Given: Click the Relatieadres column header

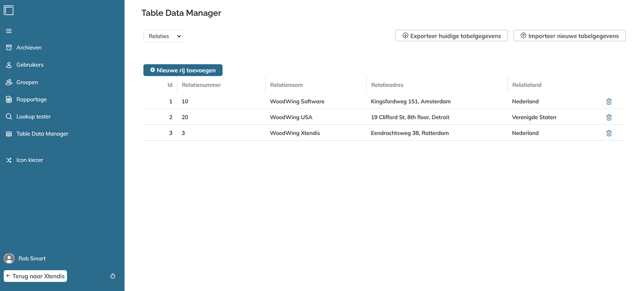Looking at the screenshot, I should [387, 85].
